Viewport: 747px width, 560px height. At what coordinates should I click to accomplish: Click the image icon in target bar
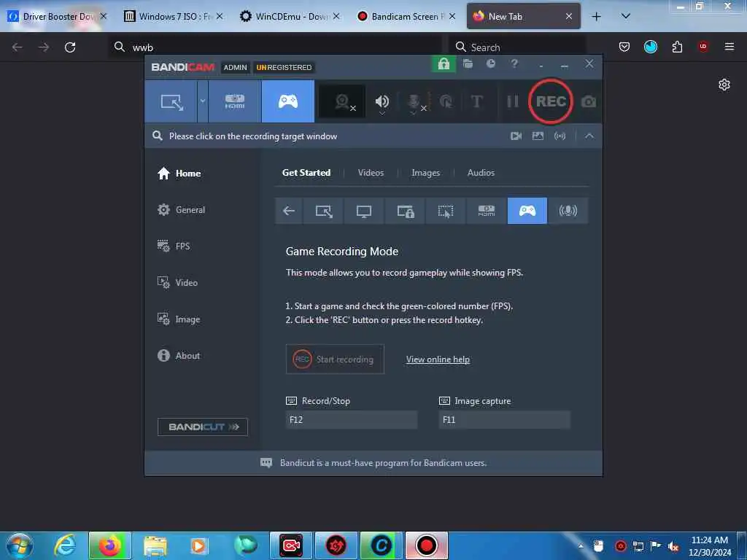[x=538, y=136]
